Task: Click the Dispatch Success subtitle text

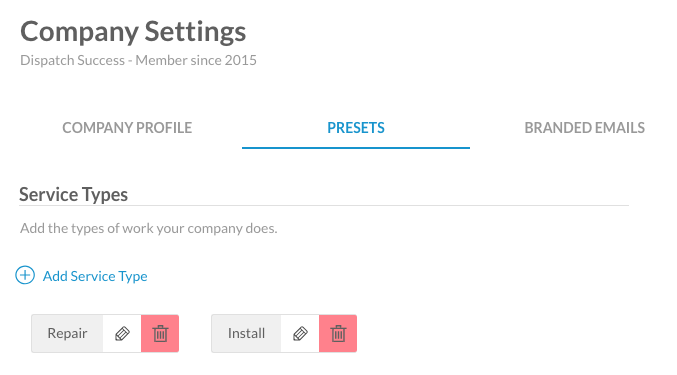Action: (x=138, y=60)
